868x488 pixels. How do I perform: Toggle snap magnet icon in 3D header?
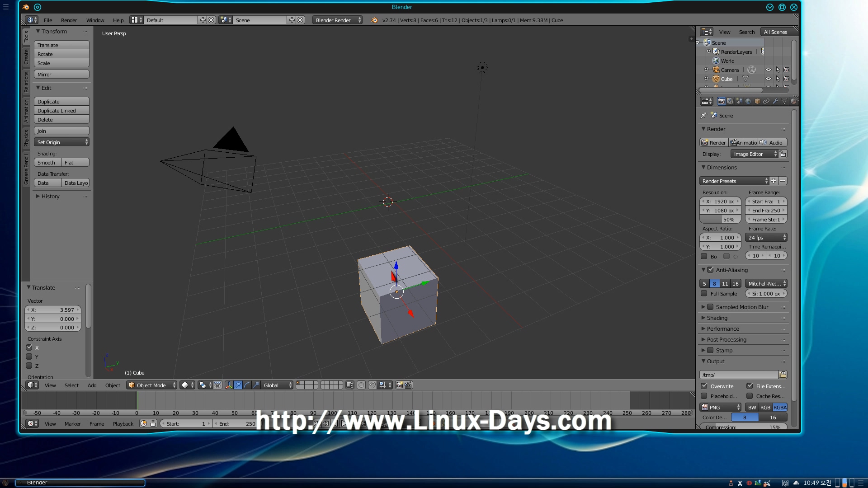(x=372, y=385)
